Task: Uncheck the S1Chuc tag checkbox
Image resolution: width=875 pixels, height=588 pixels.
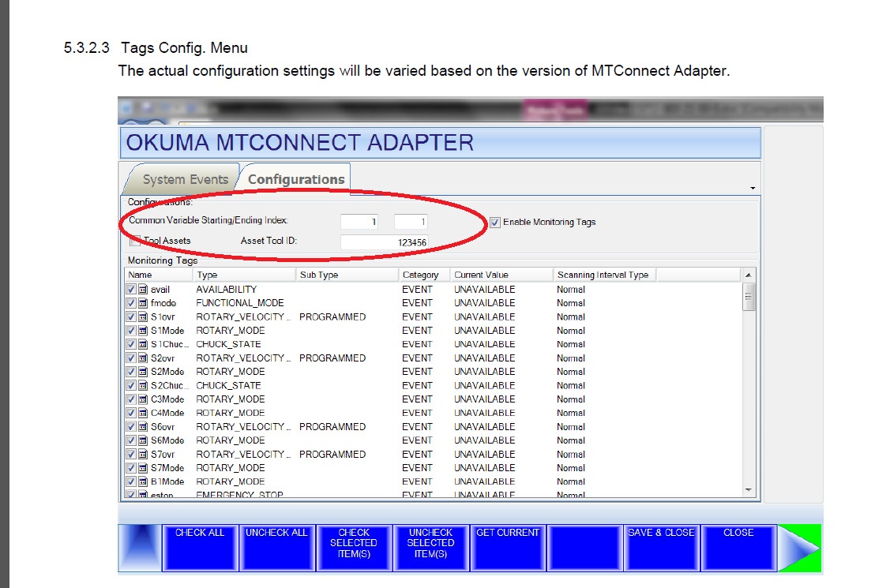Action: (x=130, y=344)
